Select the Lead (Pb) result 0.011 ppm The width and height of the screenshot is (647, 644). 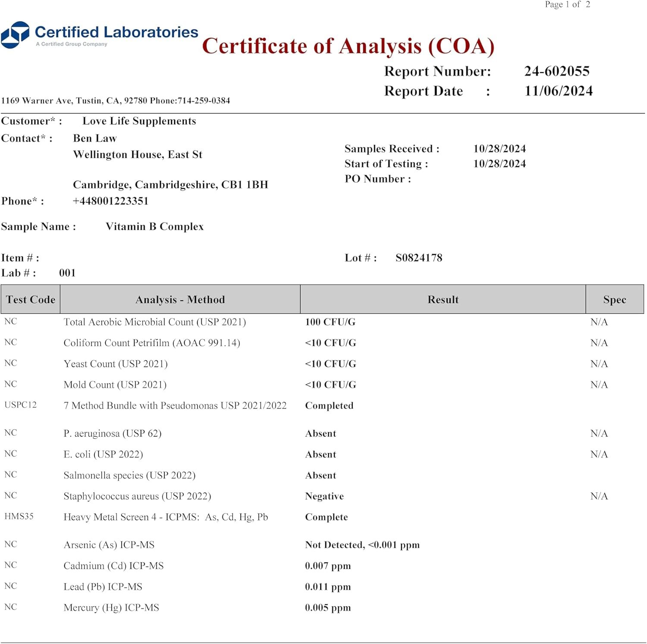point(328,587)
